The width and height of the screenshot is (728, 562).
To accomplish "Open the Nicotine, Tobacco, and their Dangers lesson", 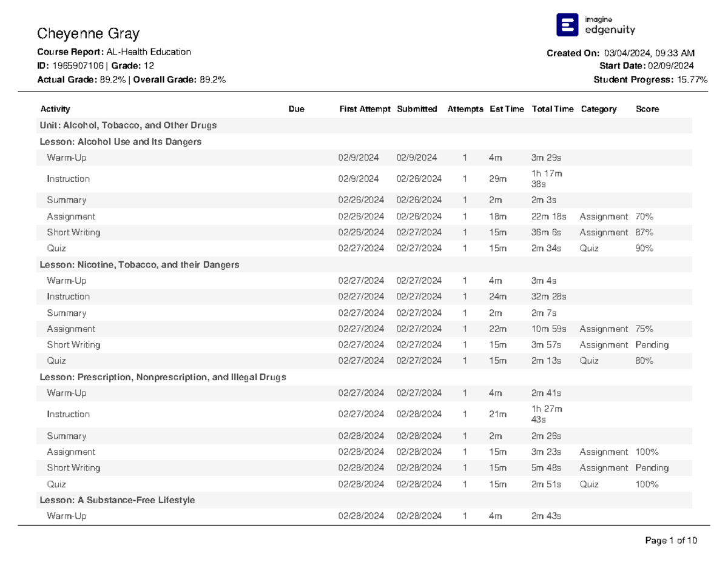I will (139, 265).
